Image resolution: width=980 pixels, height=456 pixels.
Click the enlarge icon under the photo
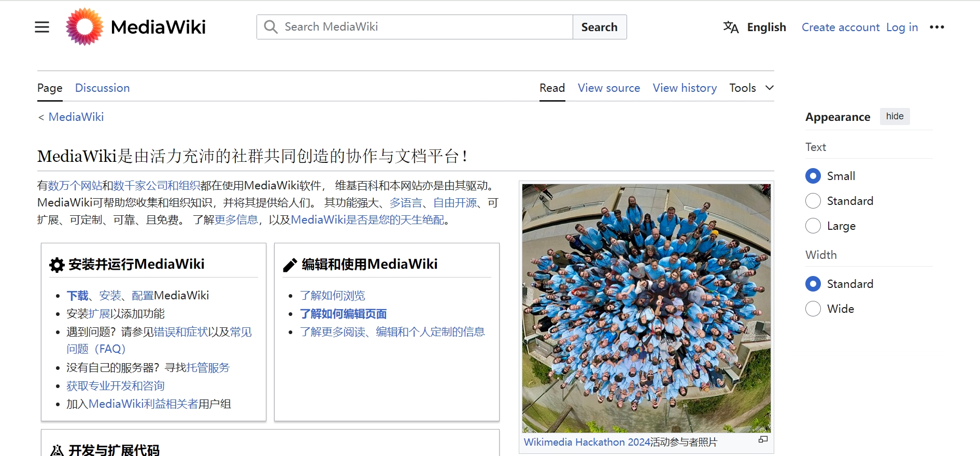(x=763, y=439)
